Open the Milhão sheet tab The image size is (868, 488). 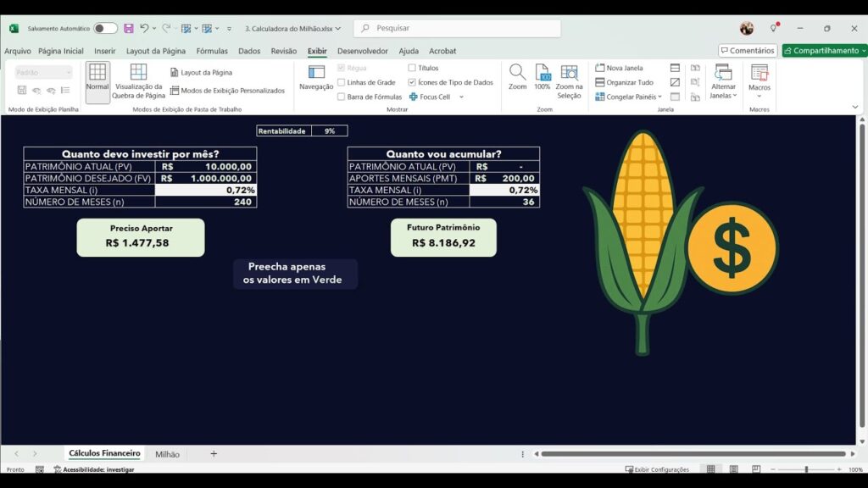[x=167, y=454]
